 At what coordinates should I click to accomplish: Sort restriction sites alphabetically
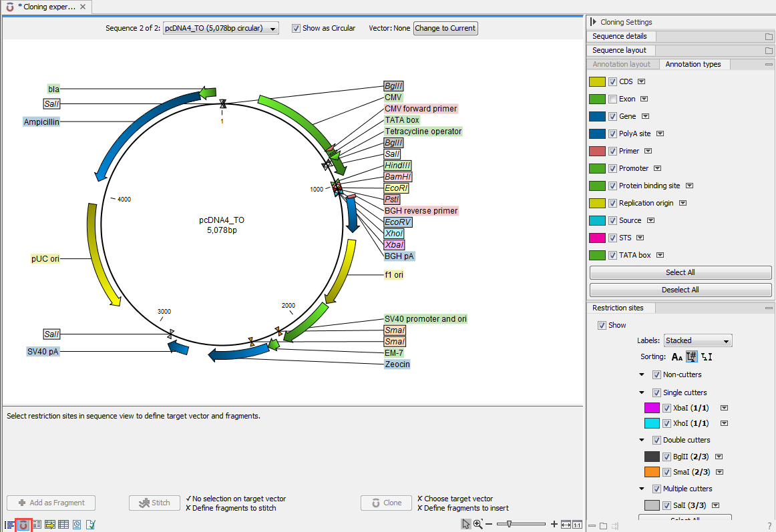click(x=677, y=357)
